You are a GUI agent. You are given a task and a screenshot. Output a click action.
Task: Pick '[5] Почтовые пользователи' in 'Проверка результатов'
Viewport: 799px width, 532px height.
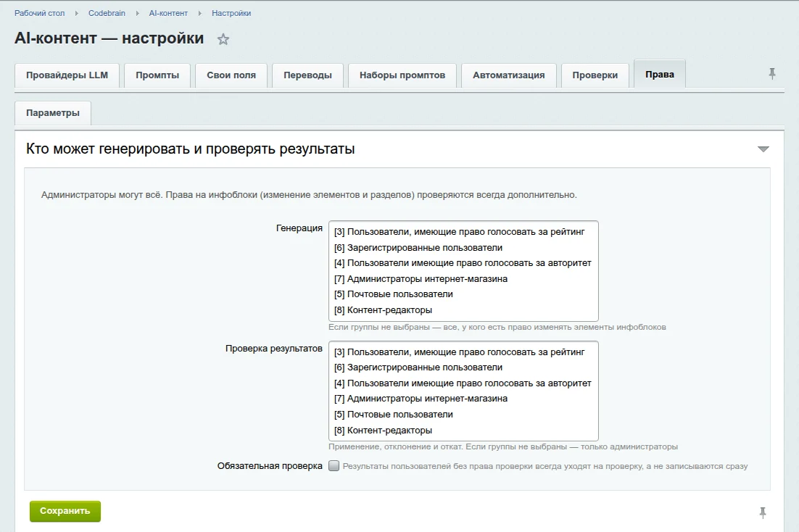point(463,415)
